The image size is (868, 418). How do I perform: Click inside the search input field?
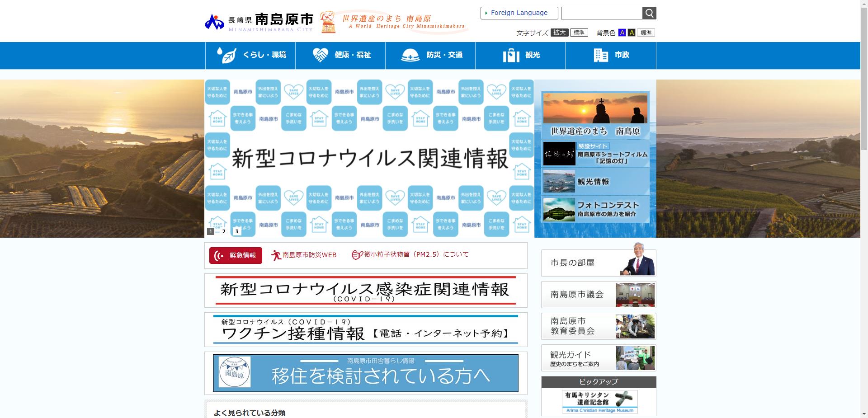click(601, 13)
